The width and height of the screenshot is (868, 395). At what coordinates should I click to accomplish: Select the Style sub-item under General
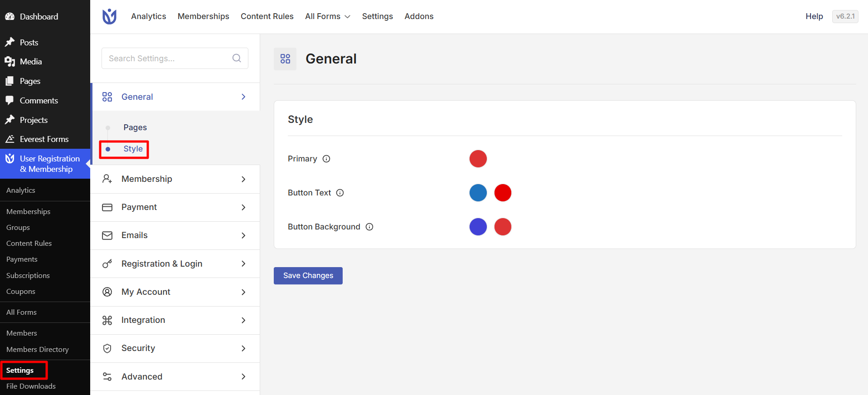click(133, 149)
